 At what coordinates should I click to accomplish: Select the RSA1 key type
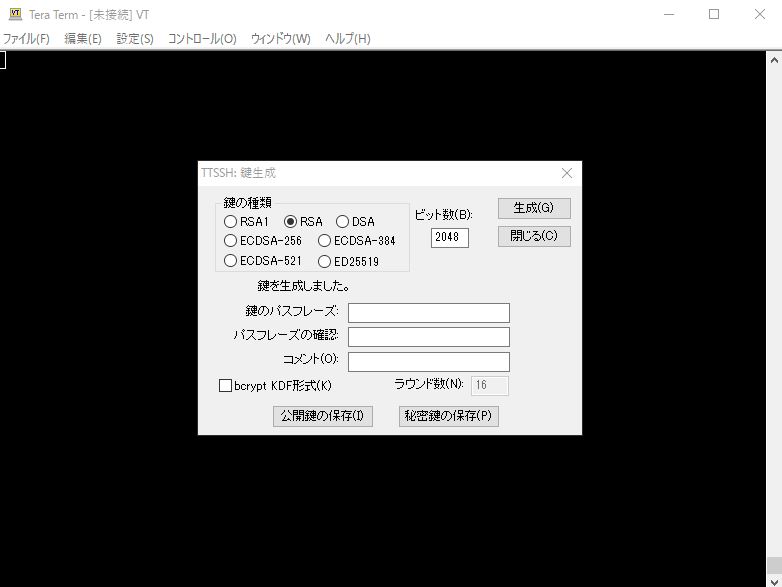tap(246, 221)
